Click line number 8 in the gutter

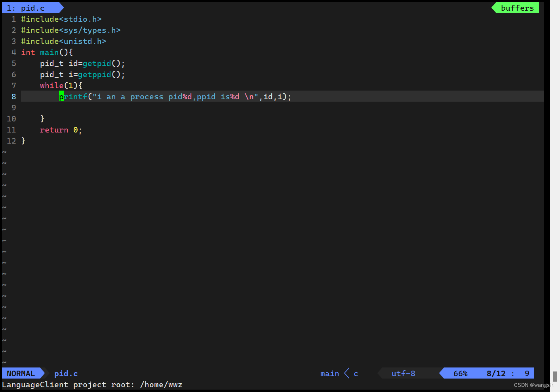(x=13, y=97)
